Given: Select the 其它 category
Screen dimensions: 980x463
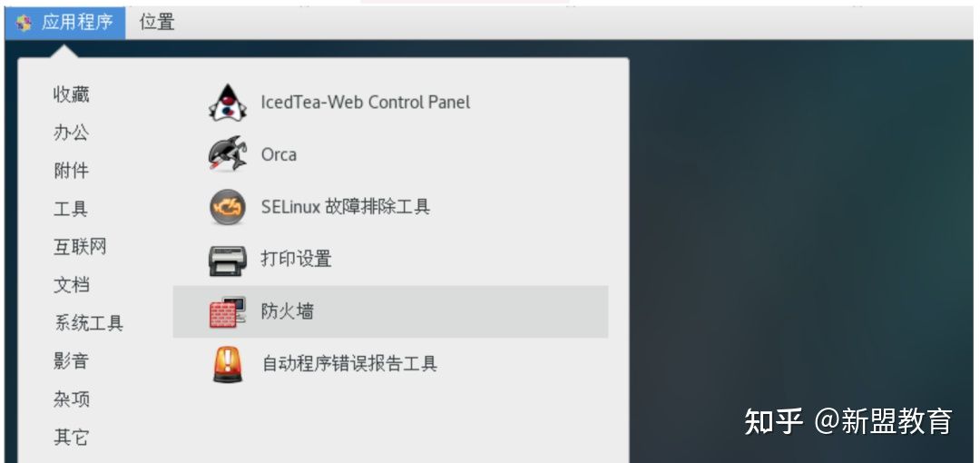Looking at the screenshot, I should (x=71, y=438).
